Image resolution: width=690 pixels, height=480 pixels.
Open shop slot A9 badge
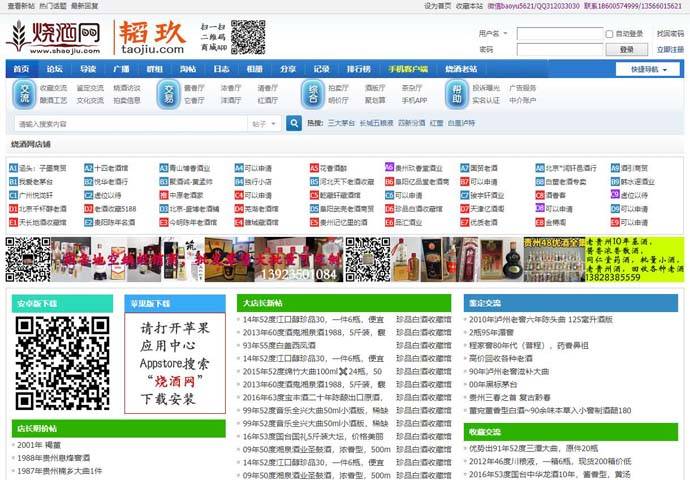615,168
